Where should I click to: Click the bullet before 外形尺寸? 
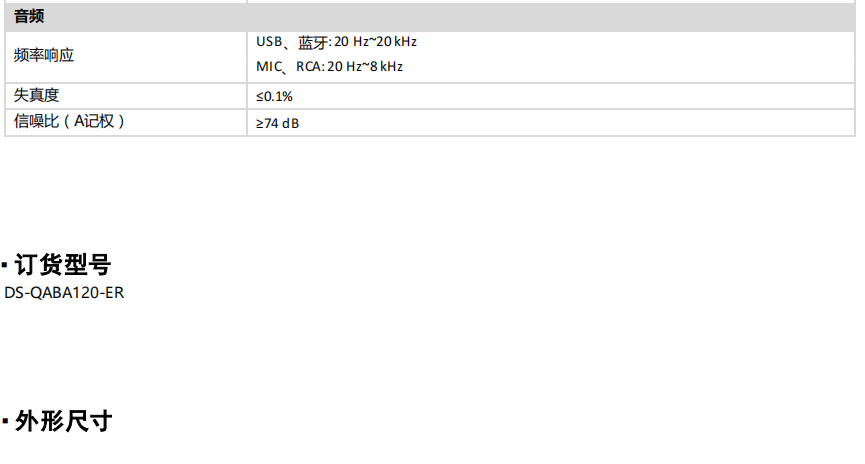[x=4, y=422]
